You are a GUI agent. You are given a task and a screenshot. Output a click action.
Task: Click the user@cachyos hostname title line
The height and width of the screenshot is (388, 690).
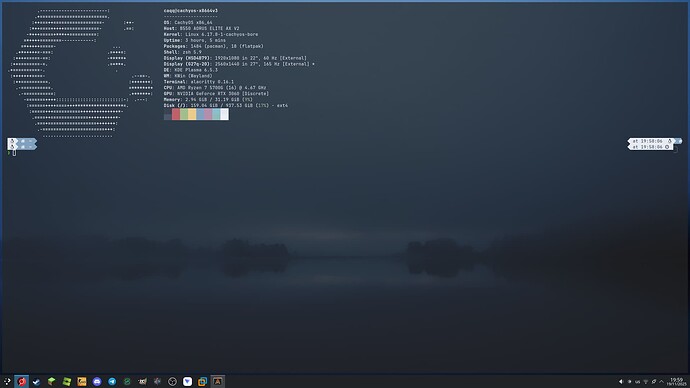click(191, 11)
